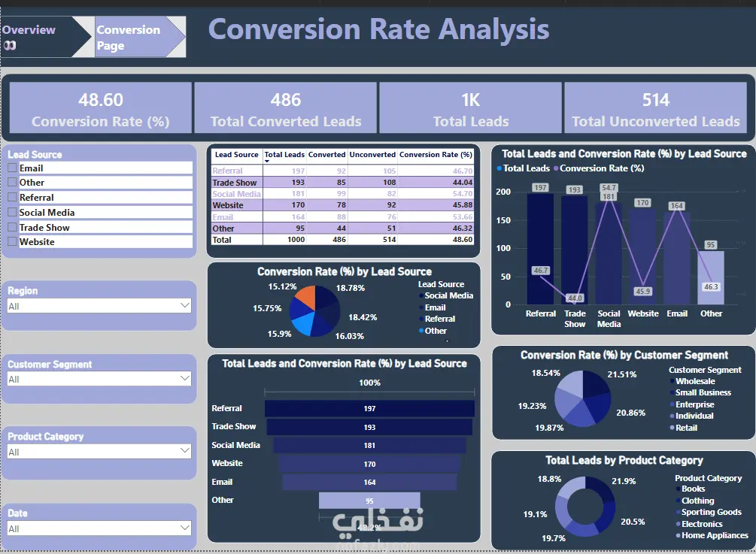Image resolution: width=756 pixels, height=554 pixels.
Task: Sort table by Total Leads column header
Action: (x=284, y=155)
